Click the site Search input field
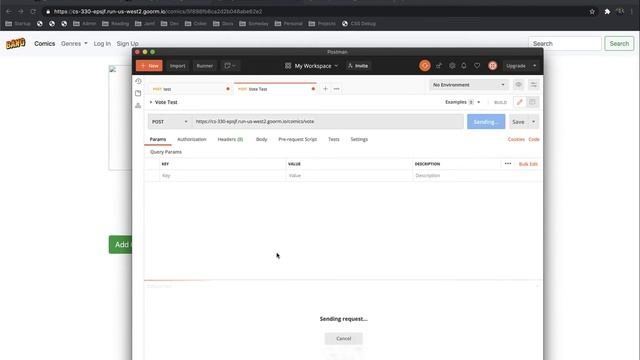The image size is (640, 360). pyautogui.click(x=565, y=43)
